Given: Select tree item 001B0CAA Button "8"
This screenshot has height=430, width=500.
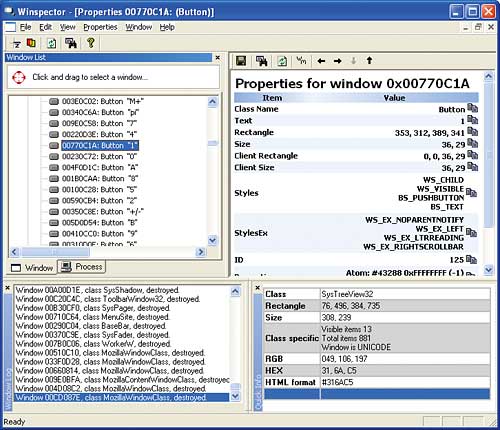Looking at the screenshot, I should tap(100, 178).
